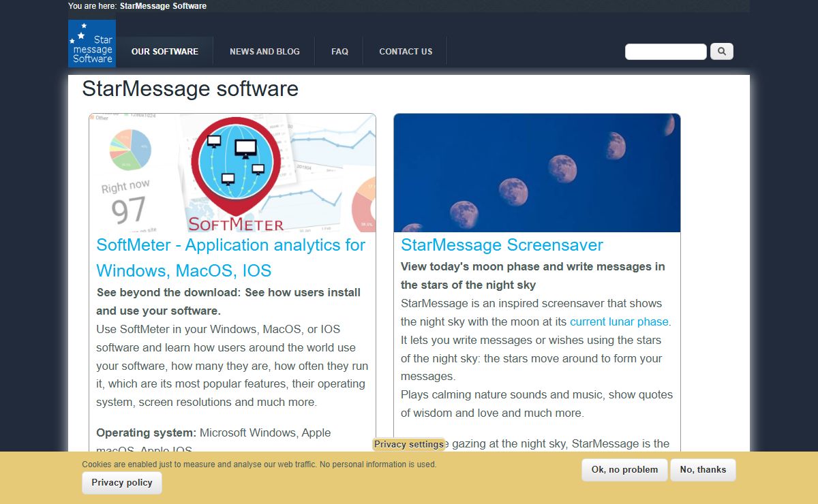This screenshot has height=504, width=818.
Task: Click the 'See beyond the download' bold text
Action: (228, 302)
